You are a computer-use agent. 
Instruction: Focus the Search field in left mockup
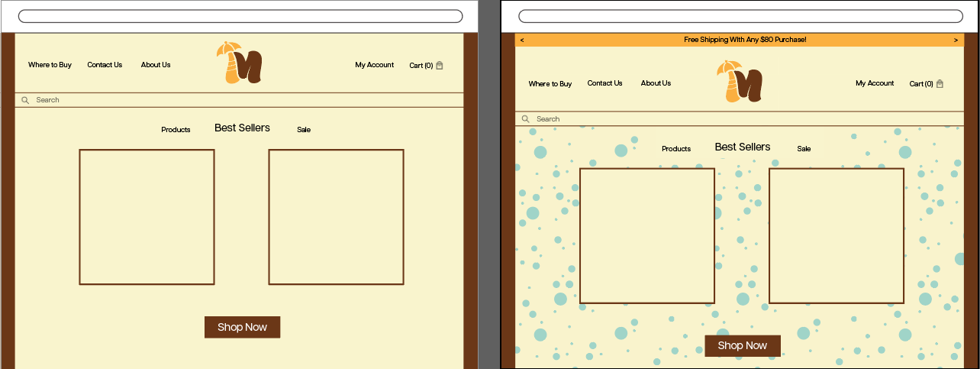click(x=240, y=100)
